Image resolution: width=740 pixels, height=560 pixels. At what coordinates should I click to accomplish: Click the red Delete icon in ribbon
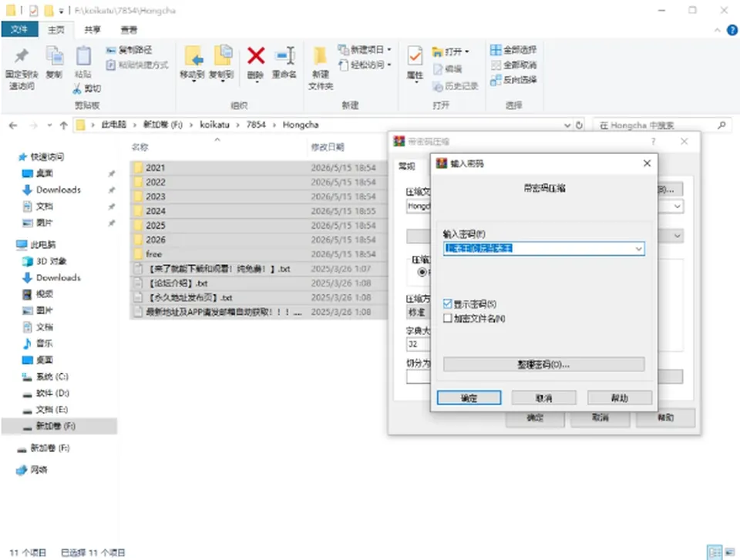point(256,56)
